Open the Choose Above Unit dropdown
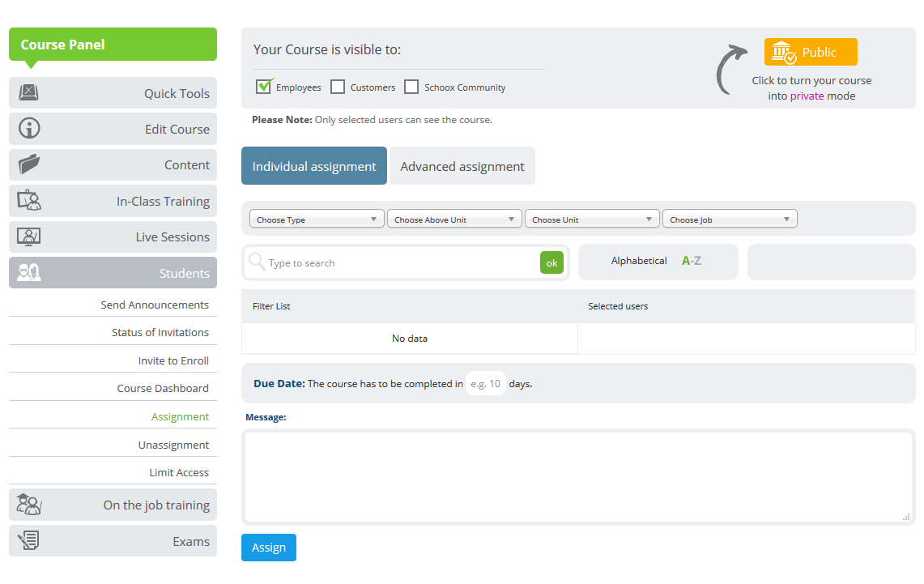924x584 pixels. [x=454, y=220]
